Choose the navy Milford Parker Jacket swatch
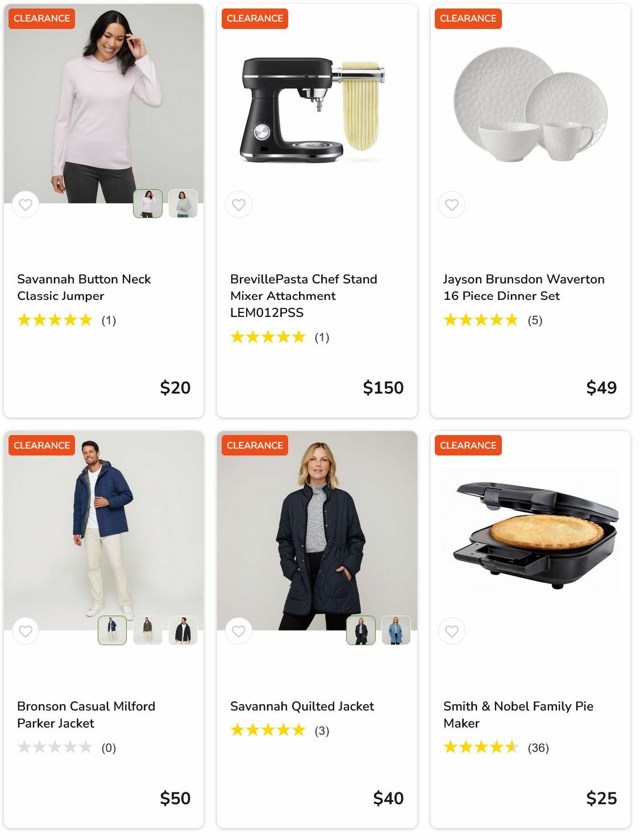Image resolution: width=640 pixels, height=840 pixels. [113, 630]
